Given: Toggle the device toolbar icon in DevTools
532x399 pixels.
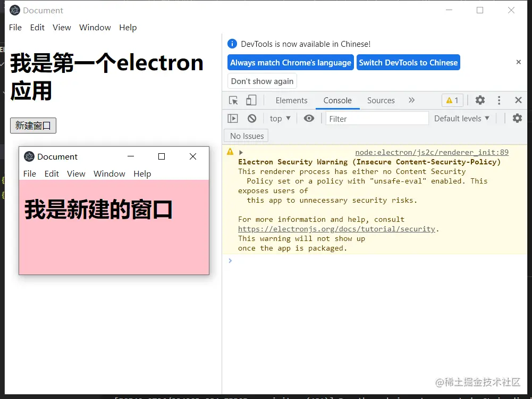Looking at the screenshot, I should click(x=251, y=100).
